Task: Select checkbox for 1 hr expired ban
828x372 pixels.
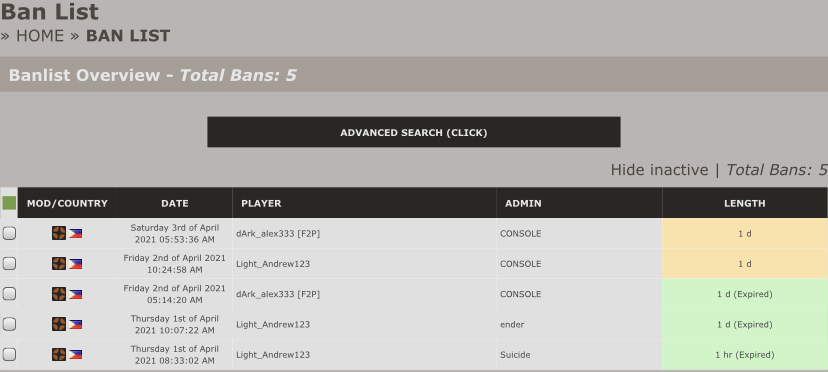Action: coord(9,354)
